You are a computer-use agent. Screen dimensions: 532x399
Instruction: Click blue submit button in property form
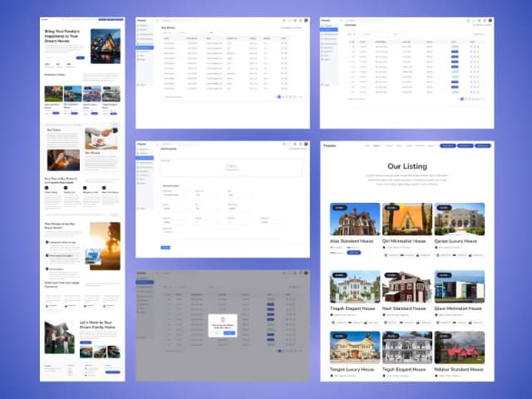[x=165, y=248]
